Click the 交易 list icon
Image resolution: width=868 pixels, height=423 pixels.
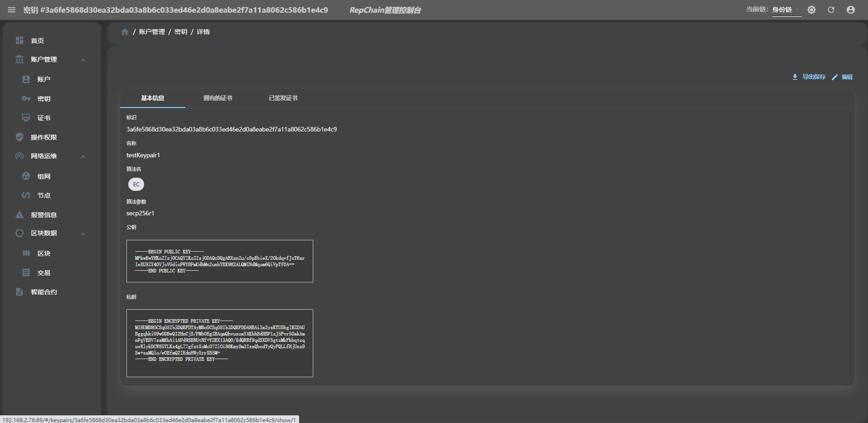click(26, 272)
